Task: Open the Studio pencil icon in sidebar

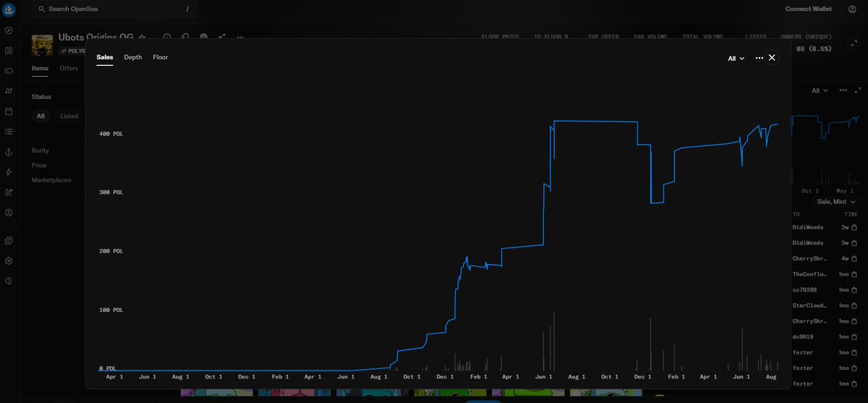Action: pyautogui.click(x=9, y=192)
